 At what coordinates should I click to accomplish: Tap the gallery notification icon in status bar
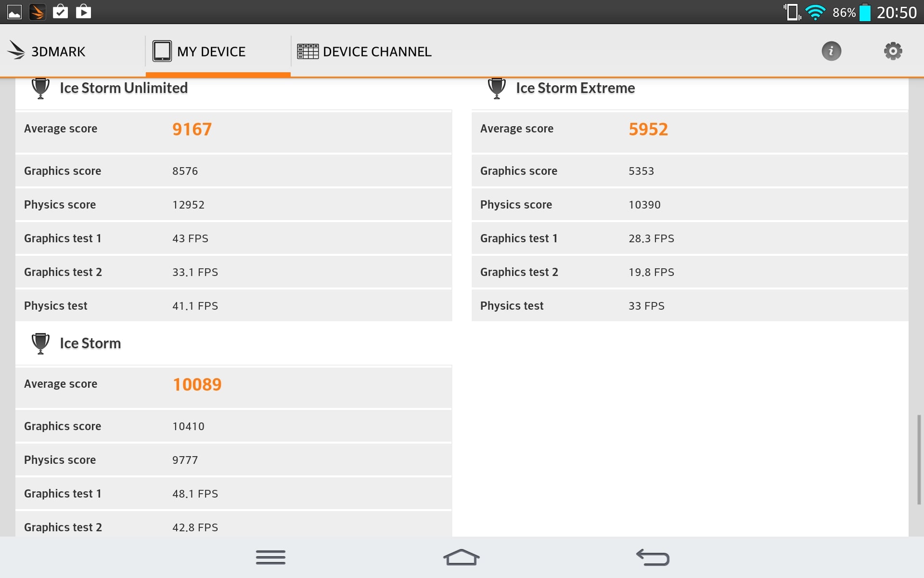point(14,12)
